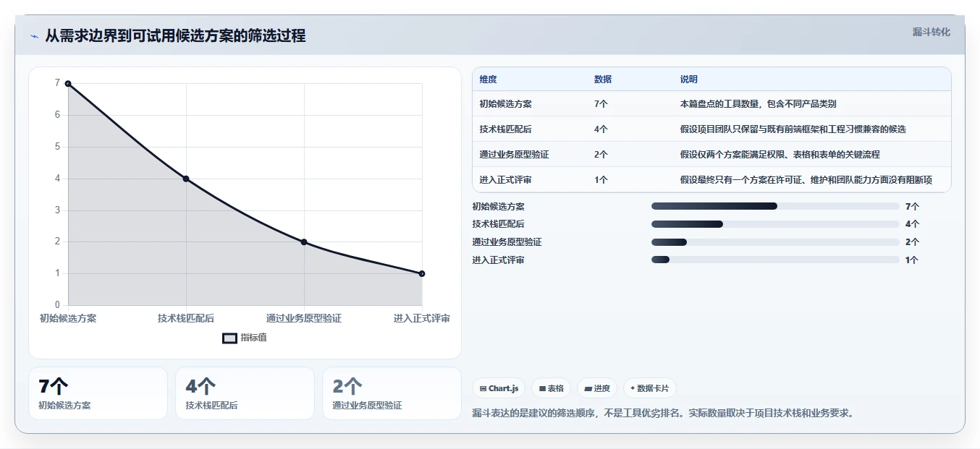Click the 1个 cell in the table
980x449 pixels.
[601, 180]
